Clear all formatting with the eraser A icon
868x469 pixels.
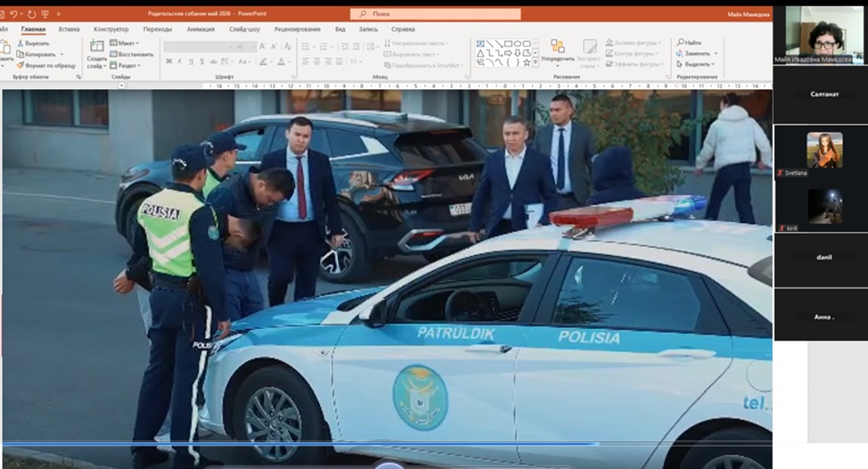[287, 47]
